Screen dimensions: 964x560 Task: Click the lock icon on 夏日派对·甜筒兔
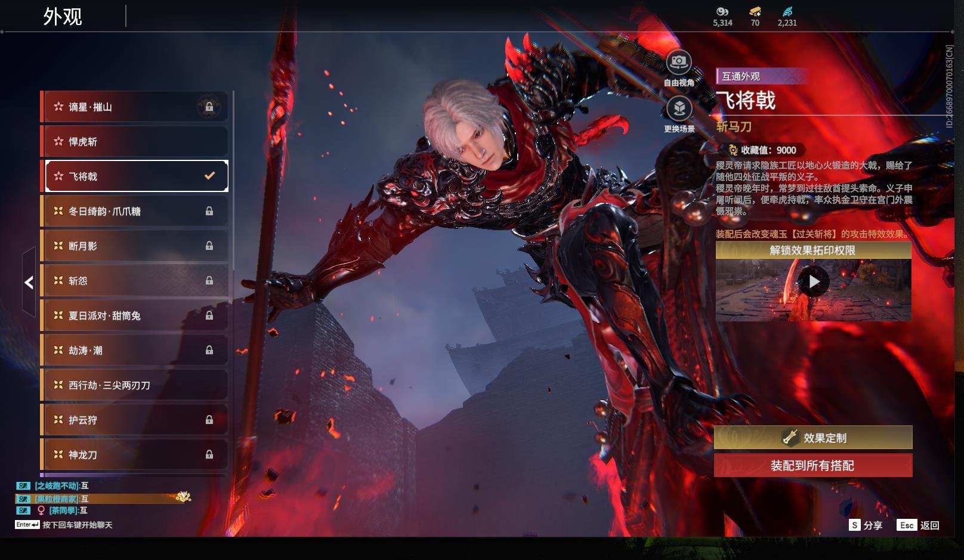pos(209,315)
